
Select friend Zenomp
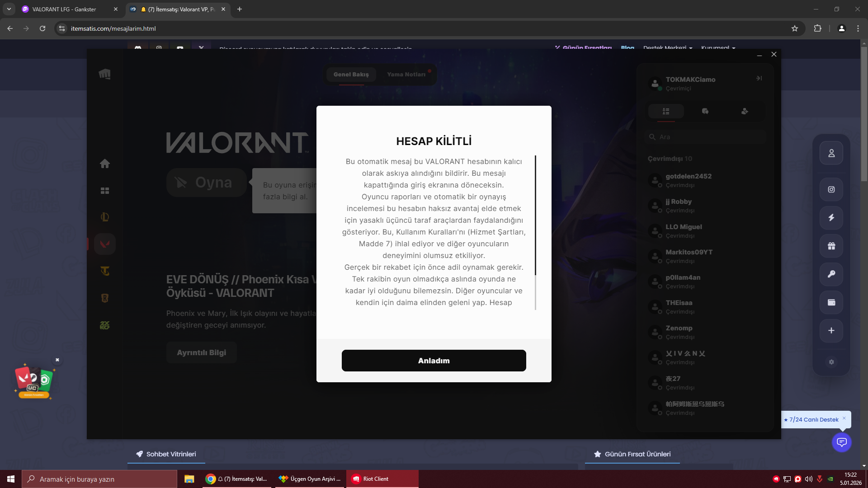click(x=705, y=332)
